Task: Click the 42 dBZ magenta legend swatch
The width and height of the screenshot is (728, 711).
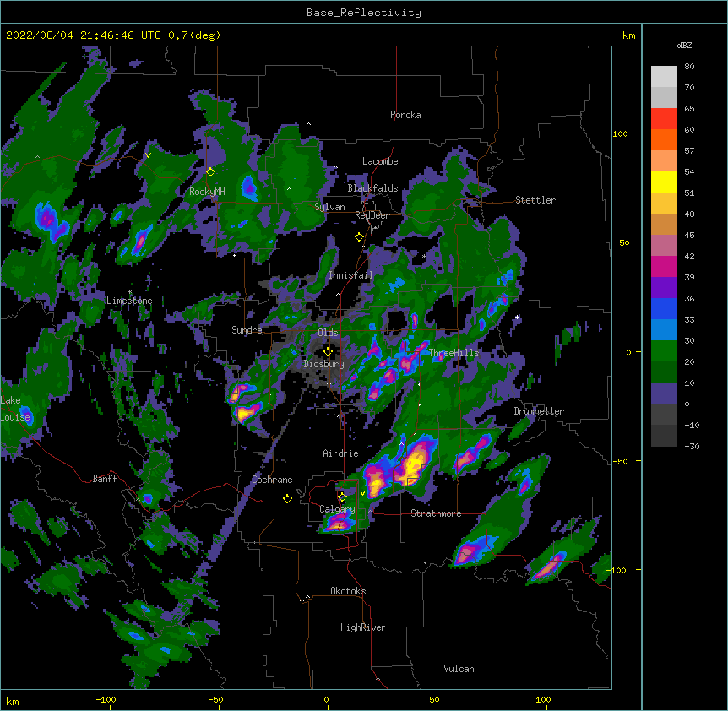Action: (x=664, y=266)
